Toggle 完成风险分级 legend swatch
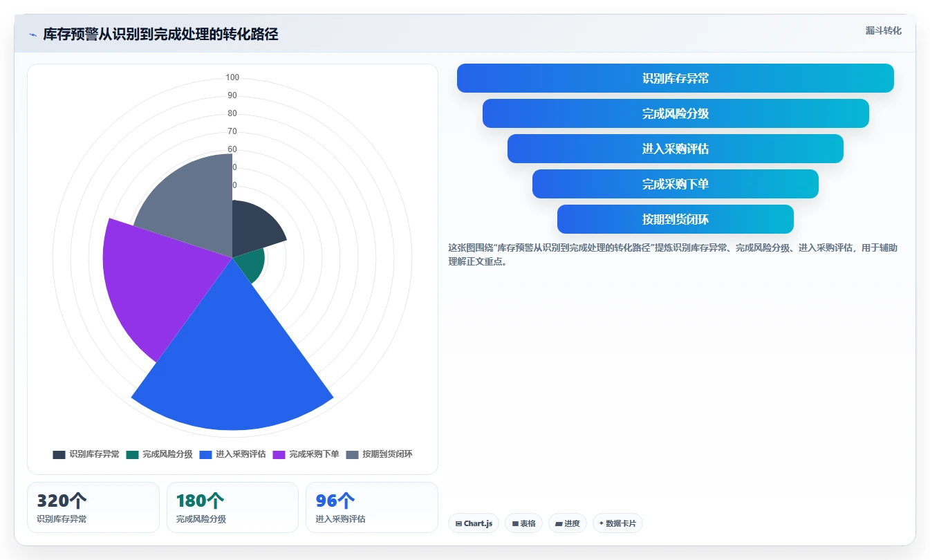Image resolution: width=930 pixels, height=560 pixels. [132, 454]
